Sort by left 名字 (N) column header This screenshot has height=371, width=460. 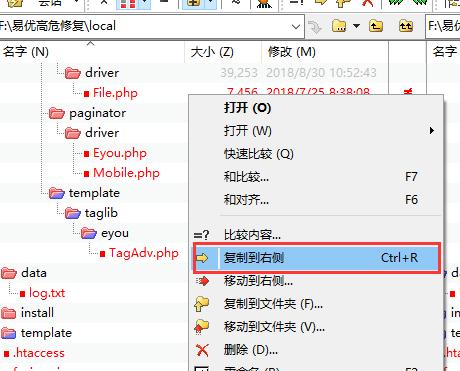point(92,52)
